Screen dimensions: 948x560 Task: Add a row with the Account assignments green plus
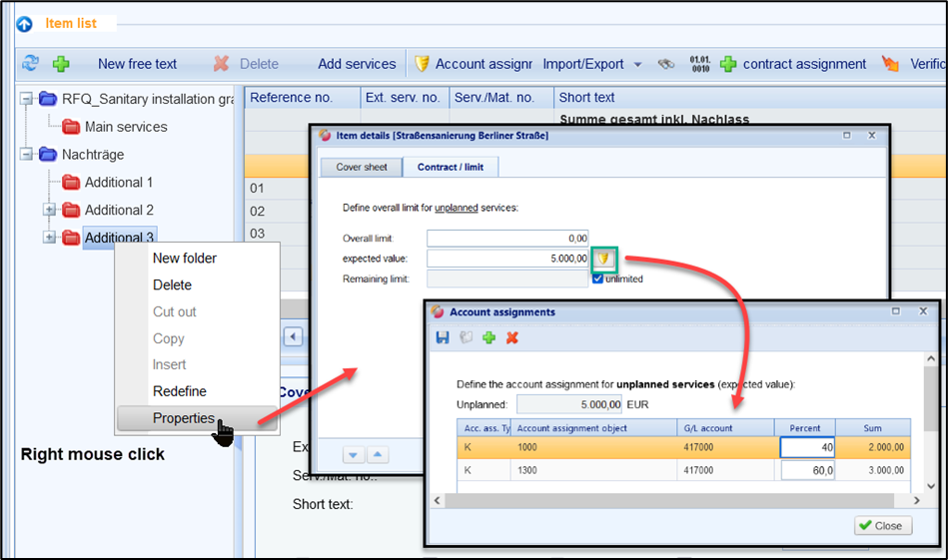488,338
